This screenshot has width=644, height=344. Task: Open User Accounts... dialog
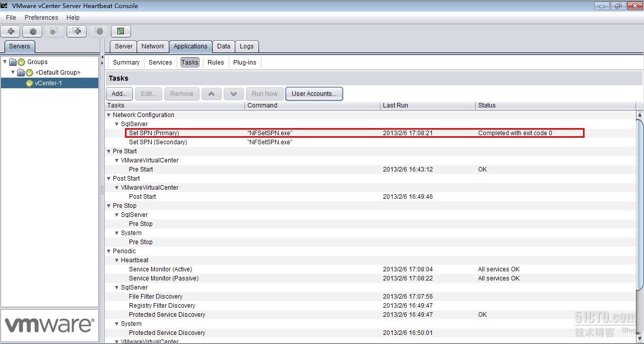pos(314,94)
